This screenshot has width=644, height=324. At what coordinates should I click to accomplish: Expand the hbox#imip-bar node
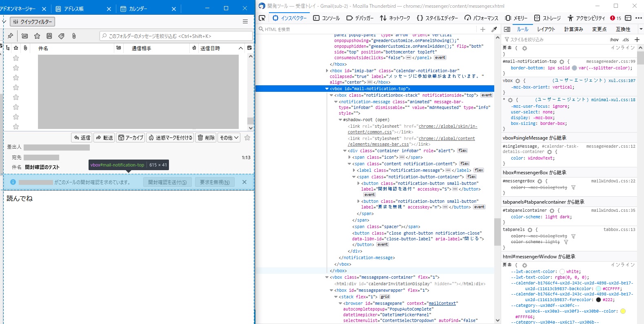click(x=327, y=71)
